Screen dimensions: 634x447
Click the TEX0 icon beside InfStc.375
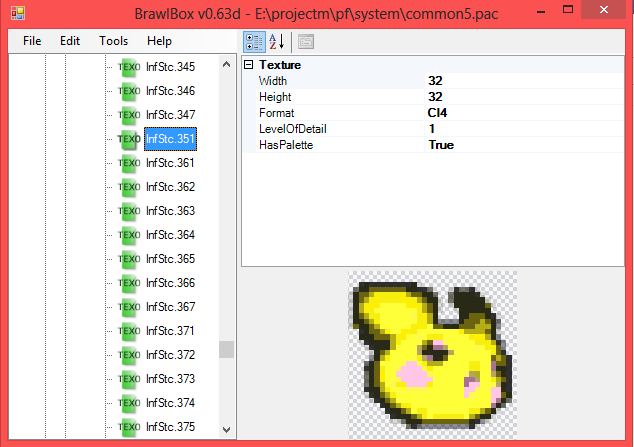pos(129,427)
